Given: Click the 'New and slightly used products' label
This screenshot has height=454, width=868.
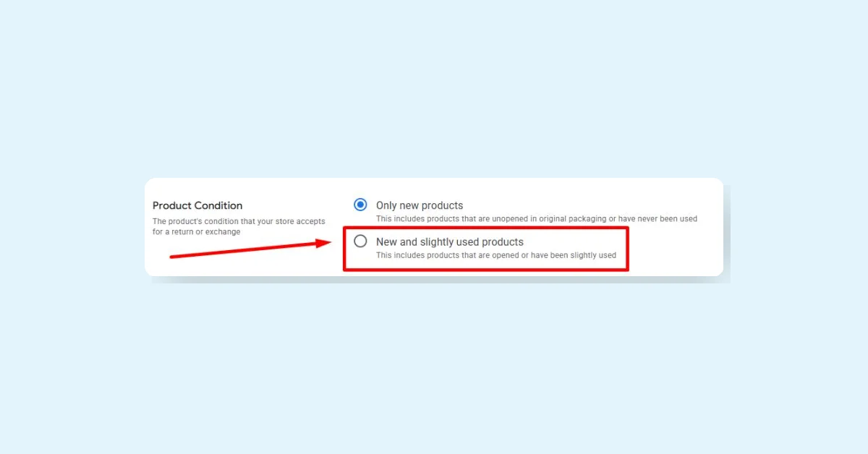Looking at the screenshot, I should [x=450, y=242].
